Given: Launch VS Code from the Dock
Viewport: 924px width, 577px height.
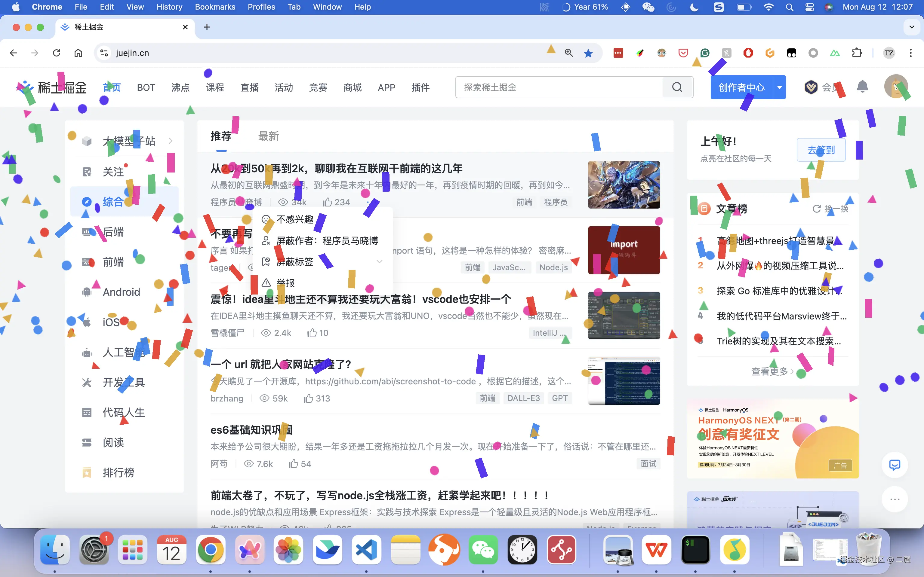Looking at the screenshot, I should pyautogui.click(x=366, y=550).
